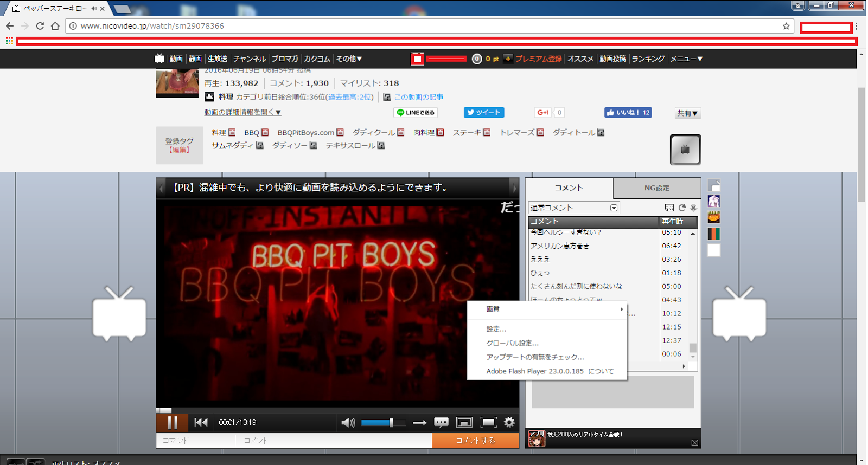Switch to the コメント tab
The height and width of the screenshot is (465, 868).
569,188
